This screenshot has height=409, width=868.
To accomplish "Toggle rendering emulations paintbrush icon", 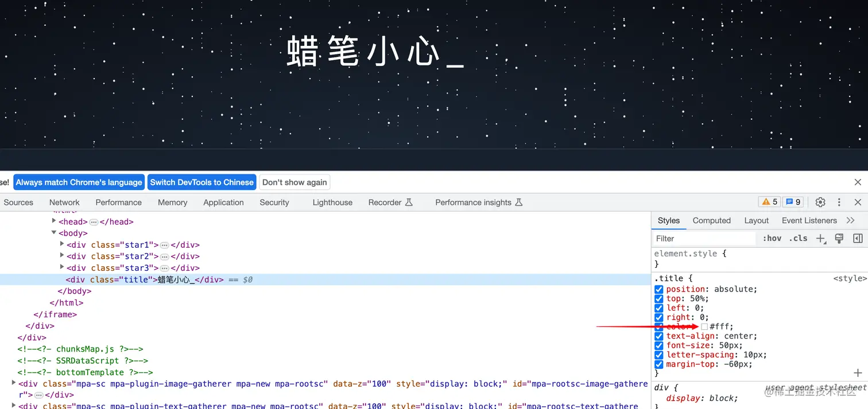I will tap(839, 239).
